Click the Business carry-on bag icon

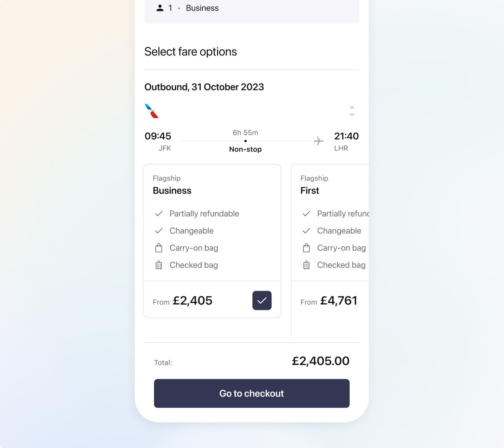(x=159, y=248)
